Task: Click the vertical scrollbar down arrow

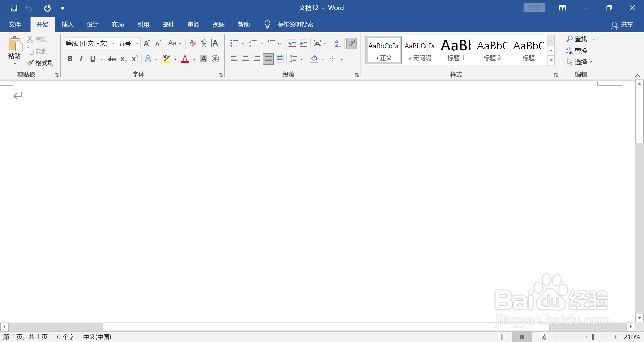Action: tap(640, 318)
